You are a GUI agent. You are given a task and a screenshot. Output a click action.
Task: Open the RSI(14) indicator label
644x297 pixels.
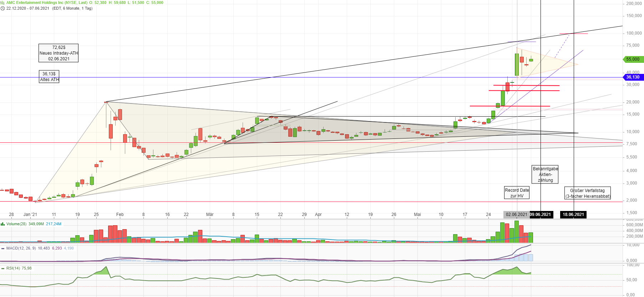click(x=13, y=268)
